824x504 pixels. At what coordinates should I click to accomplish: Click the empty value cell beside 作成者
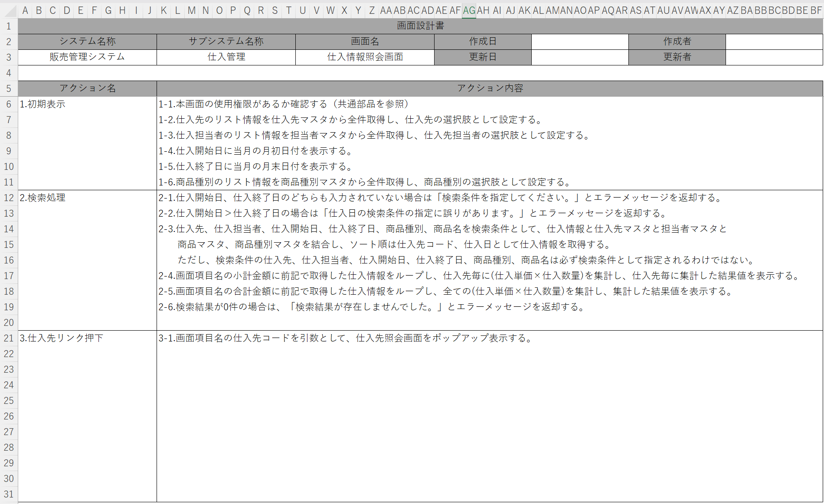774,42
